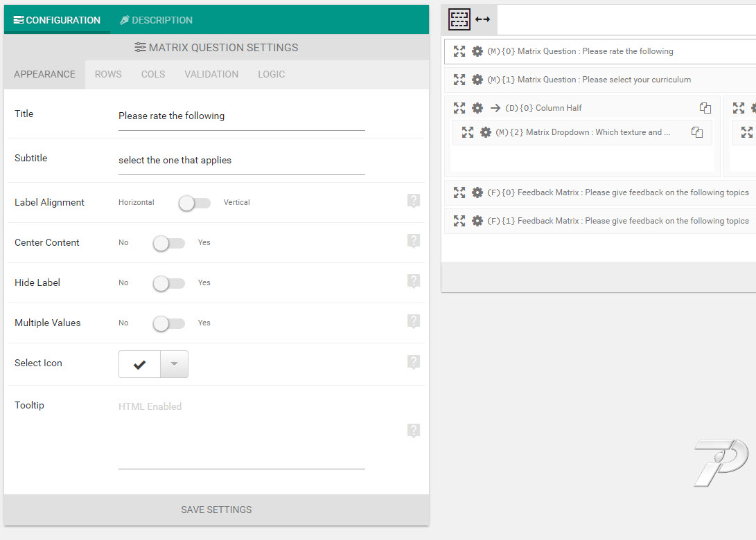This screenshot has width=756, height=540.
Task: Toggle Label Alignment to Vertical
Action: click(194, 203)
